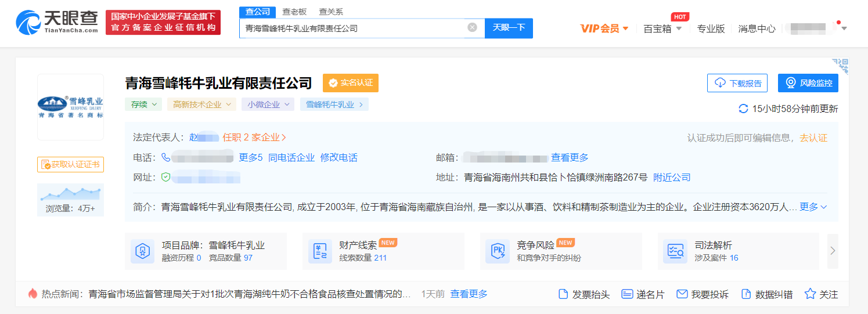Click the 项目品牌 card icon
The width and height of the screenshot is (868, 314).
point(143,251)
